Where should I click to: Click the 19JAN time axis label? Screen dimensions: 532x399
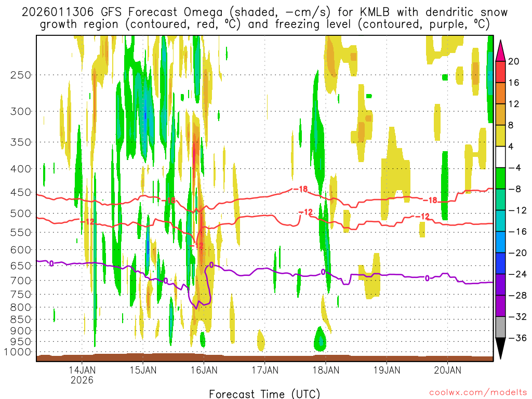[x=387, y=370]
